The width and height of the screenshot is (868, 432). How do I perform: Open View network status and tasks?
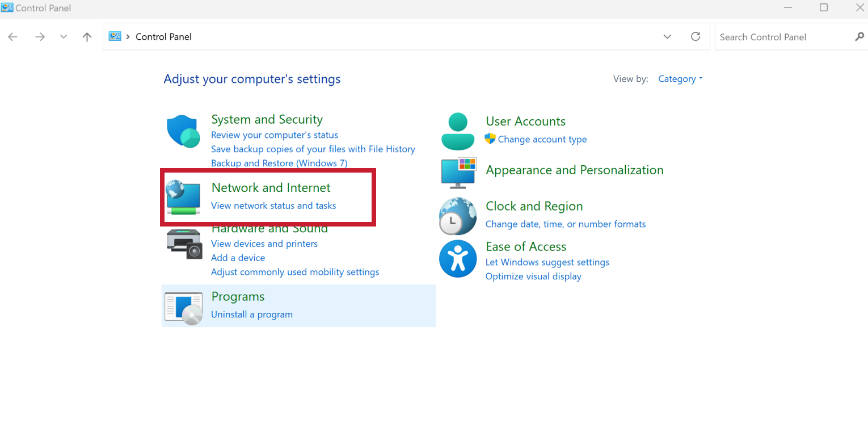[x=273, y=205]
